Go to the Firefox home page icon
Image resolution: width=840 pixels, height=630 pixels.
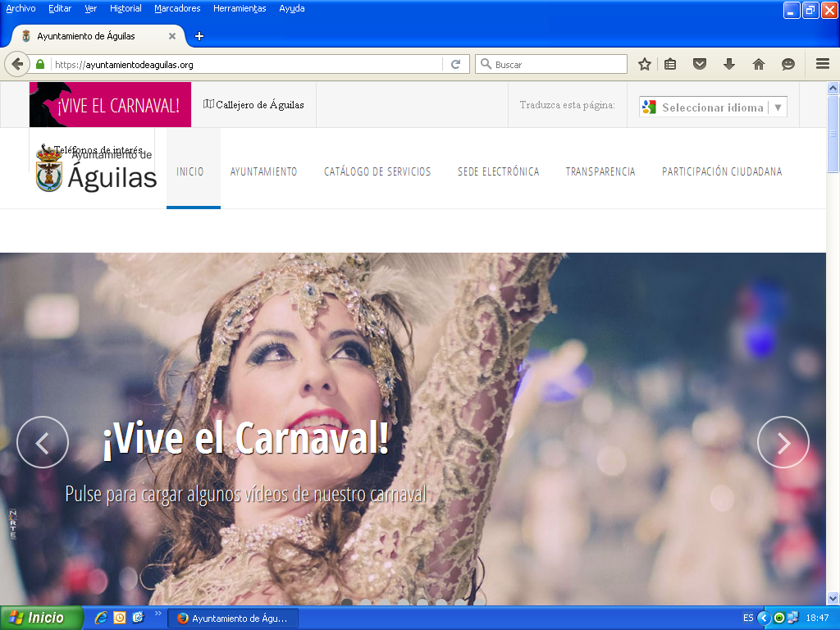(x=759, y=63)
